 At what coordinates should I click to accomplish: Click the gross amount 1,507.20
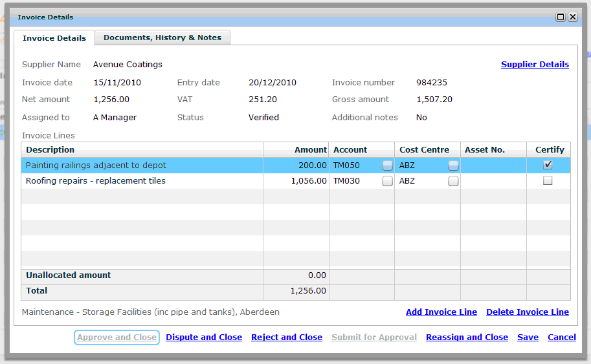pos(434,100)
